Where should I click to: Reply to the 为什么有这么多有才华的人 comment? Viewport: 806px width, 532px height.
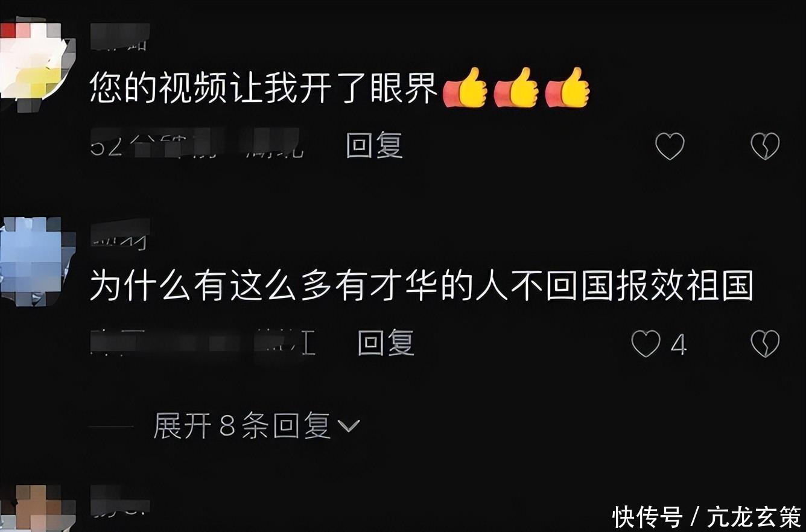pos(386,343)
